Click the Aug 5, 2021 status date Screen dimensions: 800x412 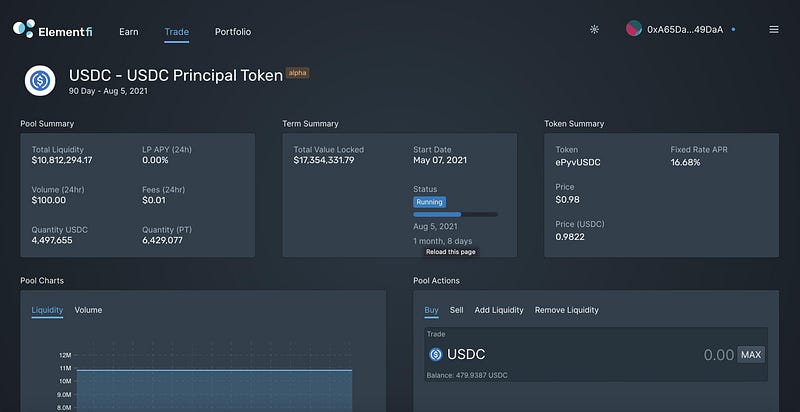[435, 226]
